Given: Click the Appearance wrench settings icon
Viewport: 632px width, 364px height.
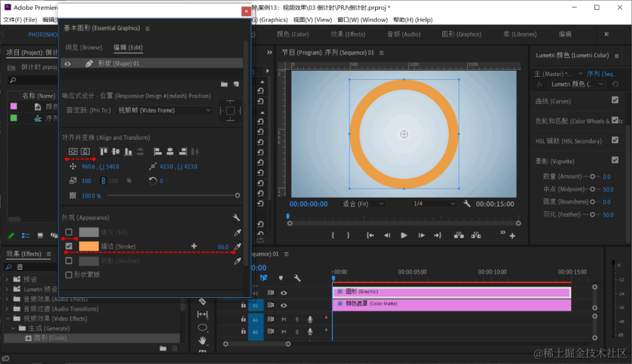Looking at the screenshot, I should coord(236,218).
